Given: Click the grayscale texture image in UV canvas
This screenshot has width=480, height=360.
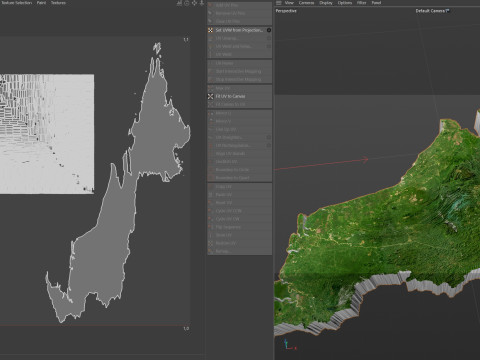Looking at the screenshot, I should (47, 134).
